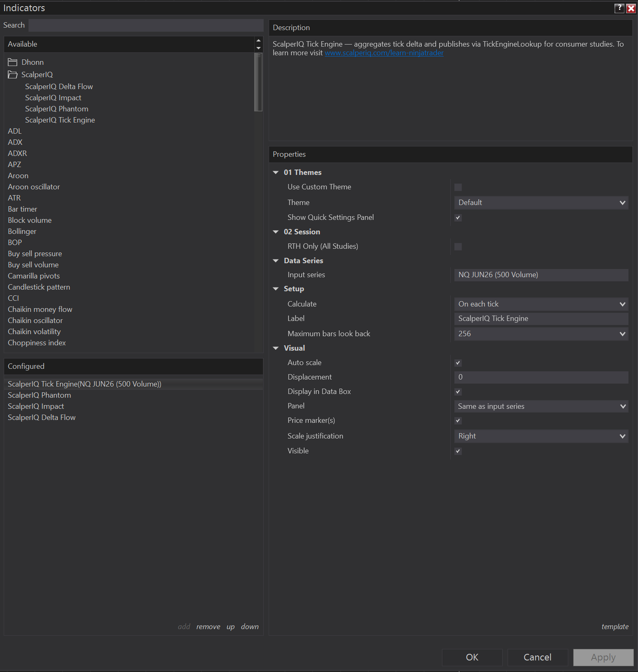Click the OK button
This screenshot has width=638, height=672.
pos(472,657)
